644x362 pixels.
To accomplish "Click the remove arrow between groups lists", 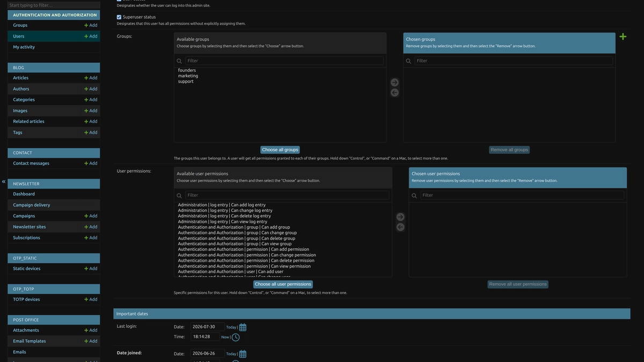I will click(394, 93).
